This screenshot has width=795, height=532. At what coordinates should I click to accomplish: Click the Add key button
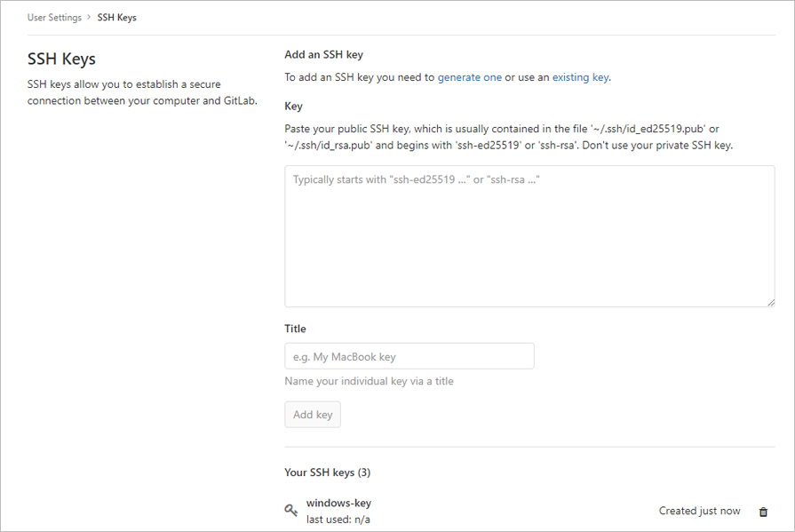tap(313, 415)
